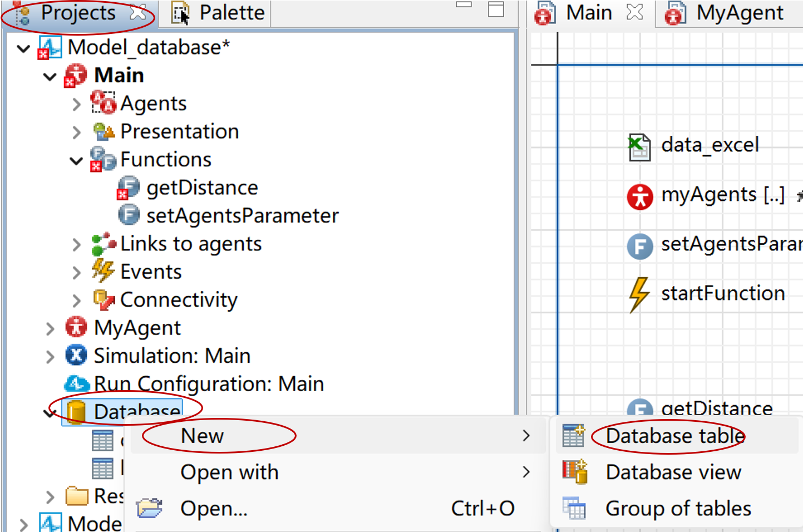Expand the Agents tree node
Image resolution: width=803 pixels, height=532 pixels.
pyautogui.click(x=76, y=104)
